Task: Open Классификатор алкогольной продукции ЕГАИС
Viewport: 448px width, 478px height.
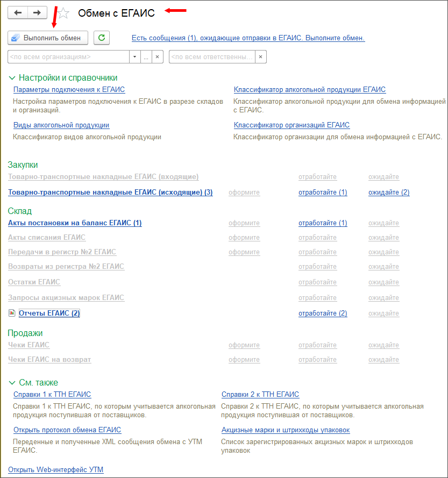Action: (x=310, y=90)
